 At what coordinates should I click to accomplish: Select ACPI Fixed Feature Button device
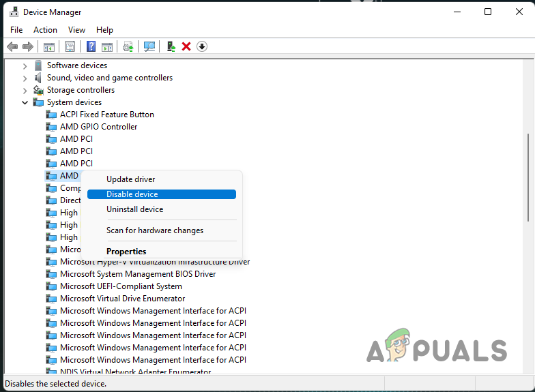(106, 115)
